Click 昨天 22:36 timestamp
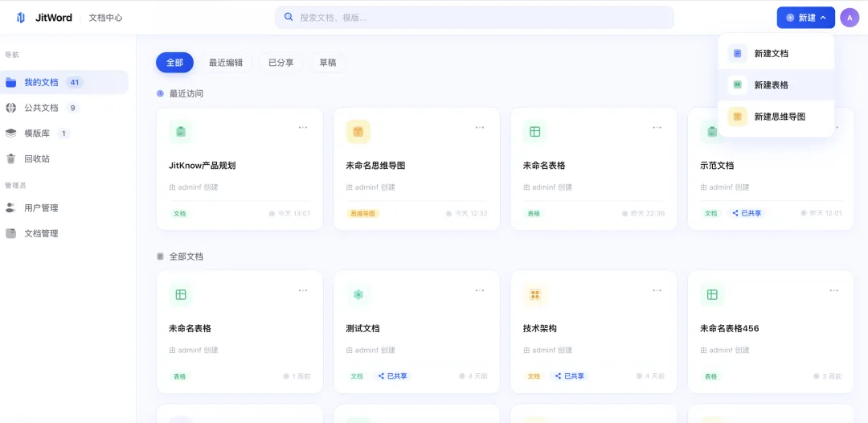This screenshot has height=423, width=868. pos(644,213)
